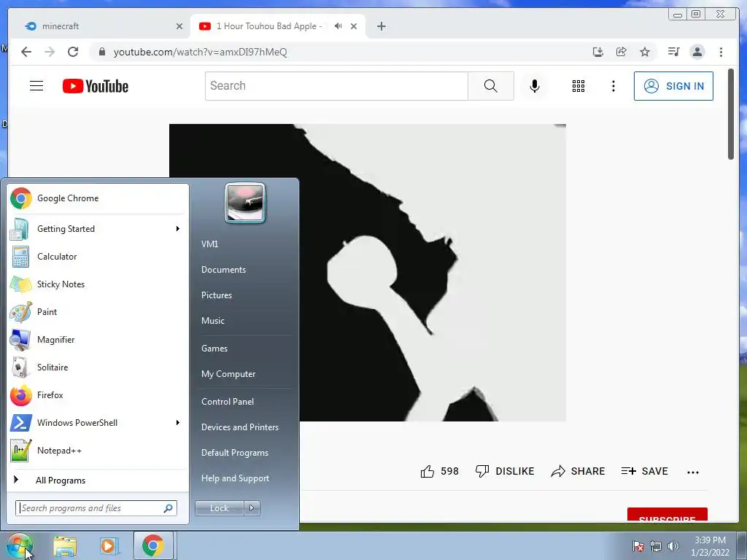Screen dimensions: 747x560
Task: Open Notepad++ editor
Action: (x=98, y=451)
